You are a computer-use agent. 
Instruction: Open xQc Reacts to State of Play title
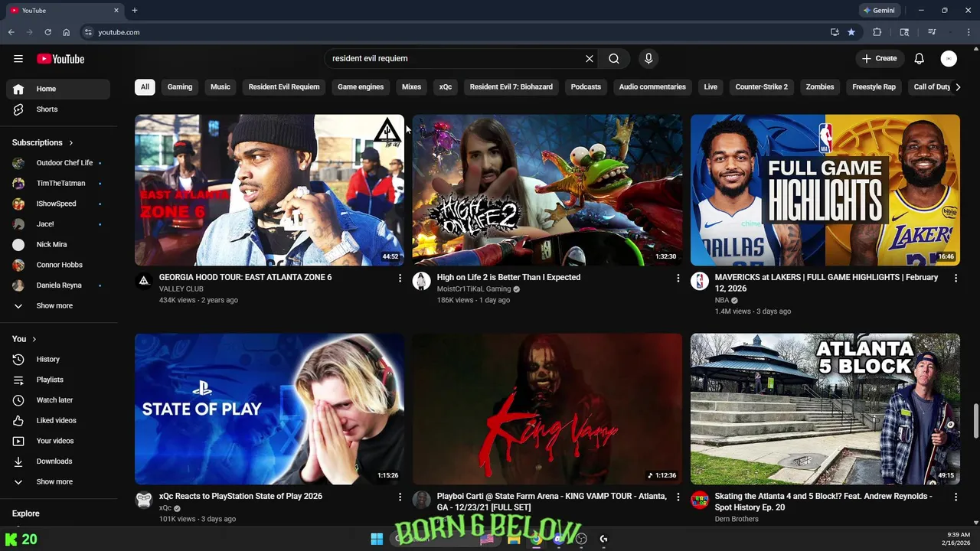click(x=240, y=497)
